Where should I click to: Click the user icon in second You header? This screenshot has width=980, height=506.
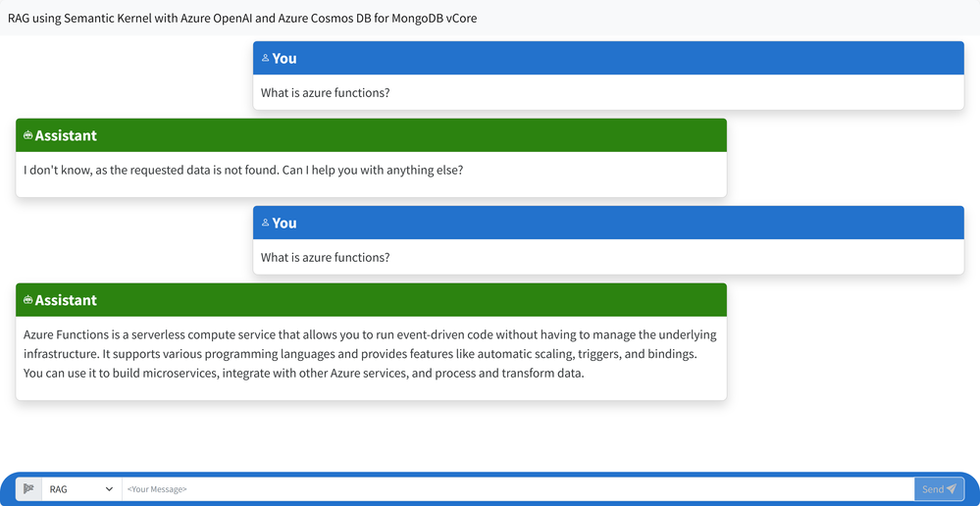(265, 223)
